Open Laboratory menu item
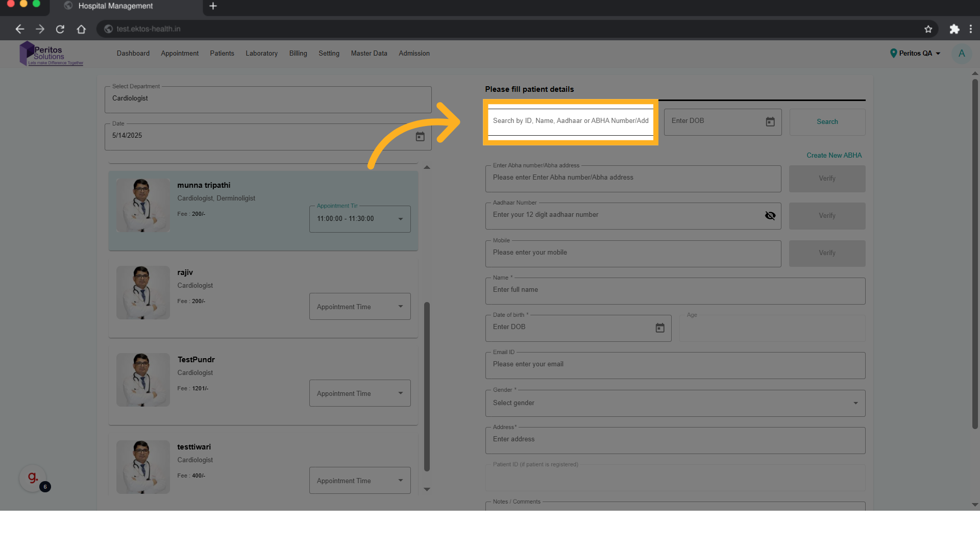Screen dimensions: 980x551 261,54
